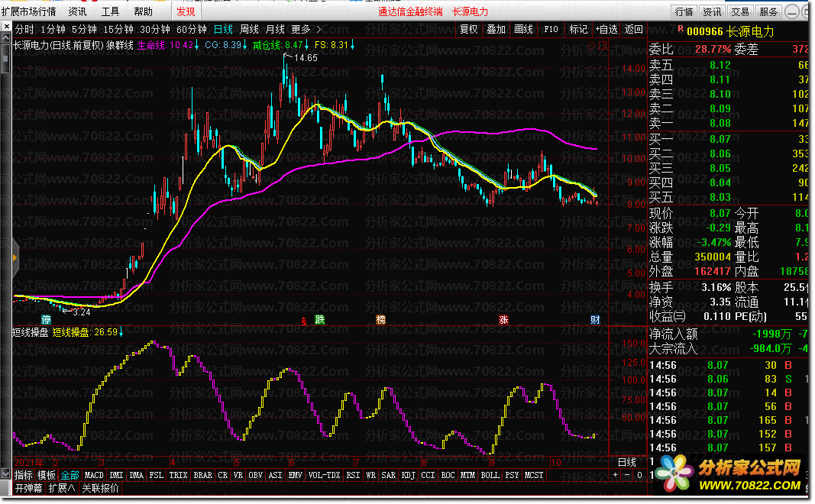Click the green 跌 marker icon
815x504 pixels.
click(319, 319)
